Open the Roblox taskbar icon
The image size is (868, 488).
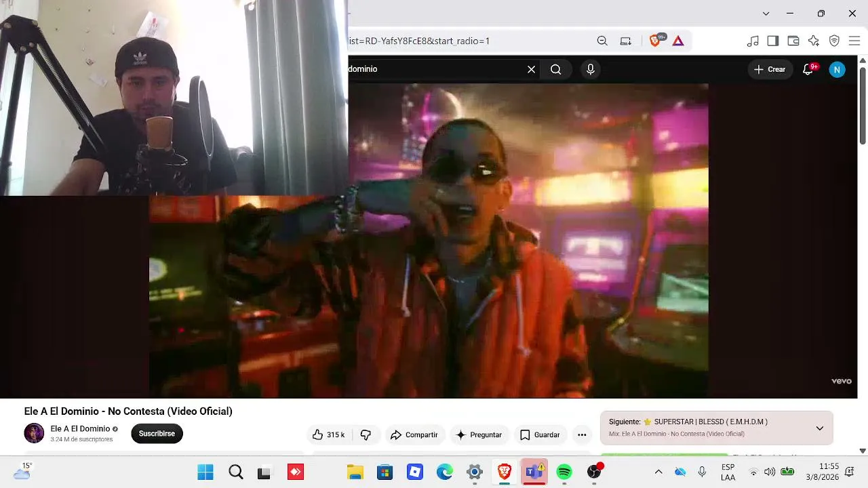point(415,472)
